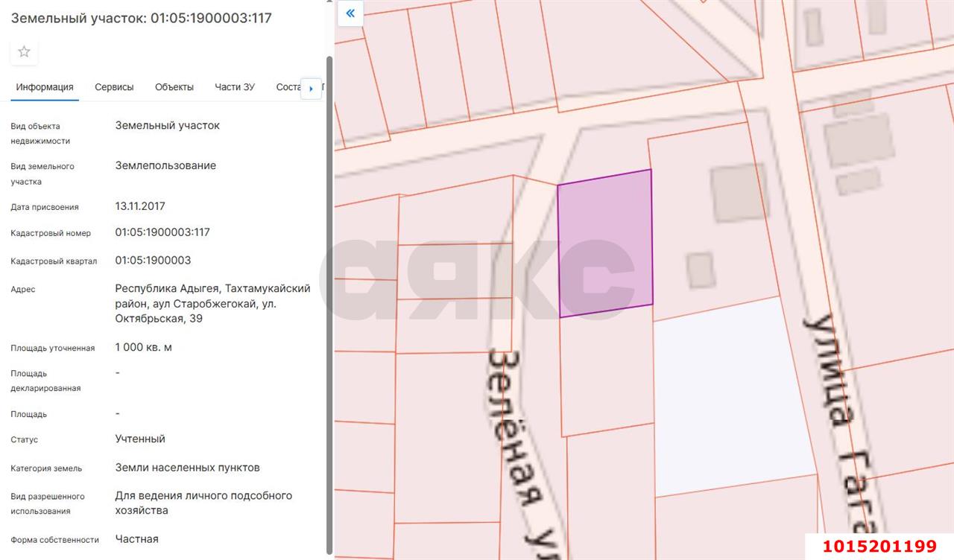Open the Информация tab
Viewport: 954px width, 560px height.
click(x=45, y=87)
